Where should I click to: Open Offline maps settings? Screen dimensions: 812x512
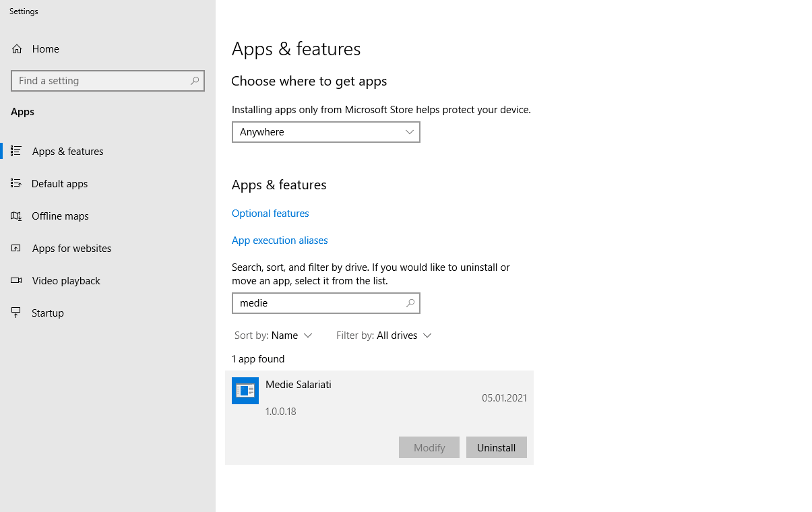108,216
